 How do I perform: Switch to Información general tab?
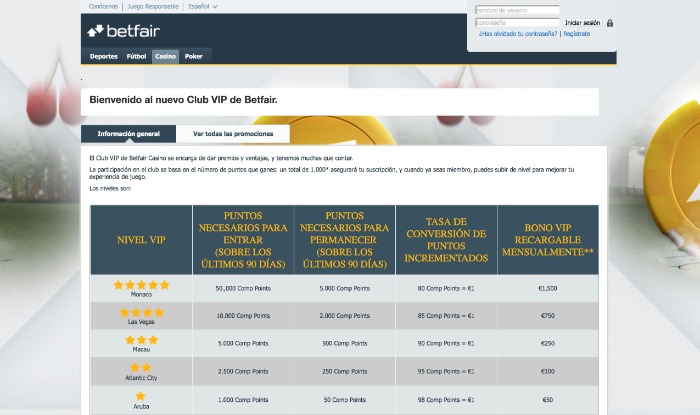(x=129, y=134)
